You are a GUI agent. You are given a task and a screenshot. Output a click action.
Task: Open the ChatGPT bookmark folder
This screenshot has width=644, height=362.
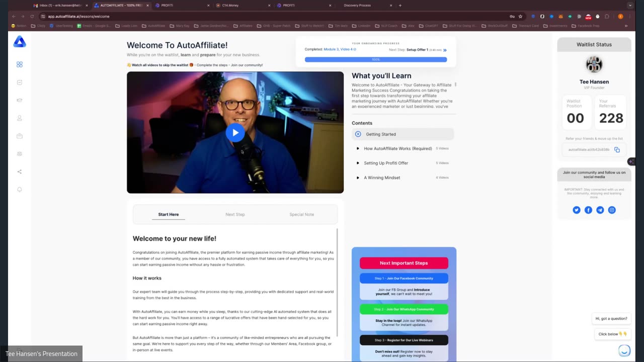point(429,26)
